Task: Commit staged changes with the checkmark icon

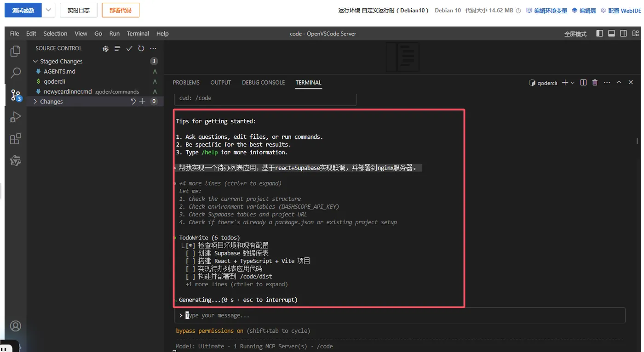Action: 129,48
